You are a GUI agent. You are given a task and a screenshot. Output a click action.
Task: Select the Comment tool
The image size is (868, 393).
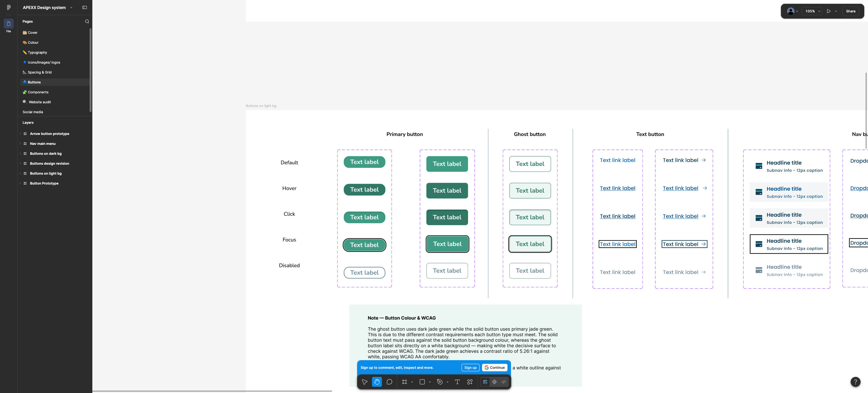point(389,382)
